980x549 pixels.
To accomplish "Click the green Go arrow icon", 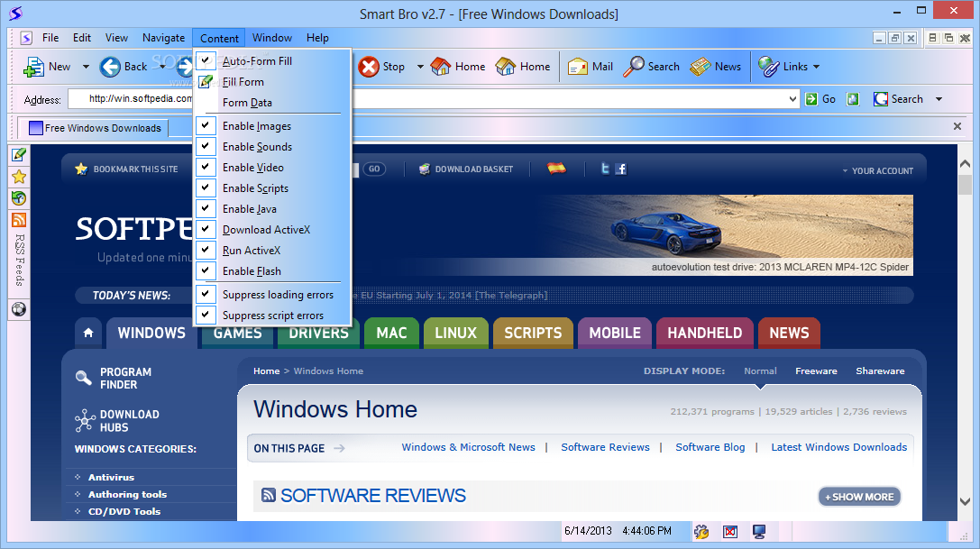I will point(811,99).
